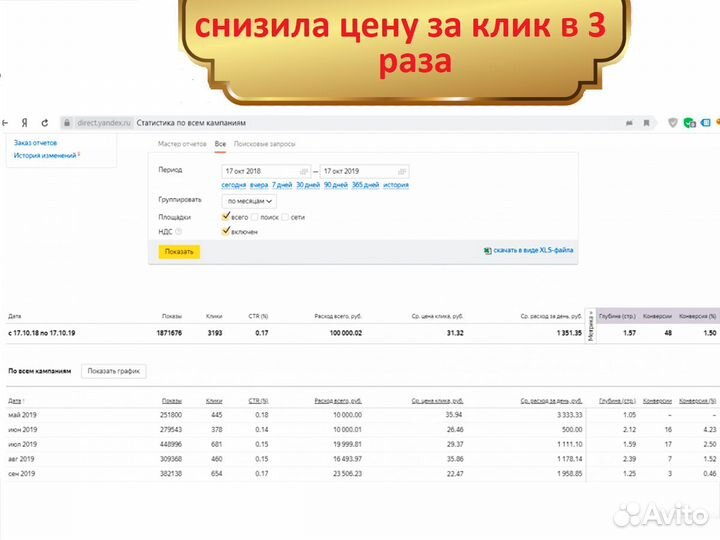
Task: Select the 'июн 2019' row label
Action: [22, 429]
